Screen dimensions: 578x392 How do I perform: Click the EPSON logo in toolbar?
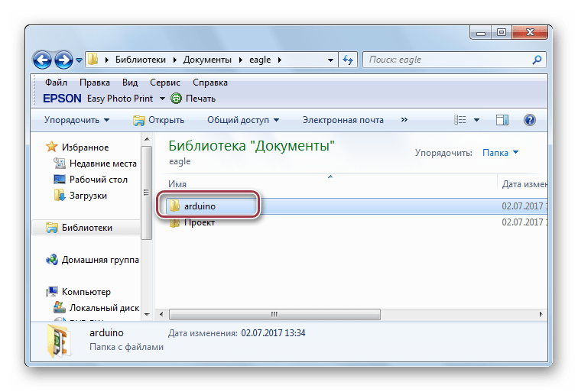62,99
